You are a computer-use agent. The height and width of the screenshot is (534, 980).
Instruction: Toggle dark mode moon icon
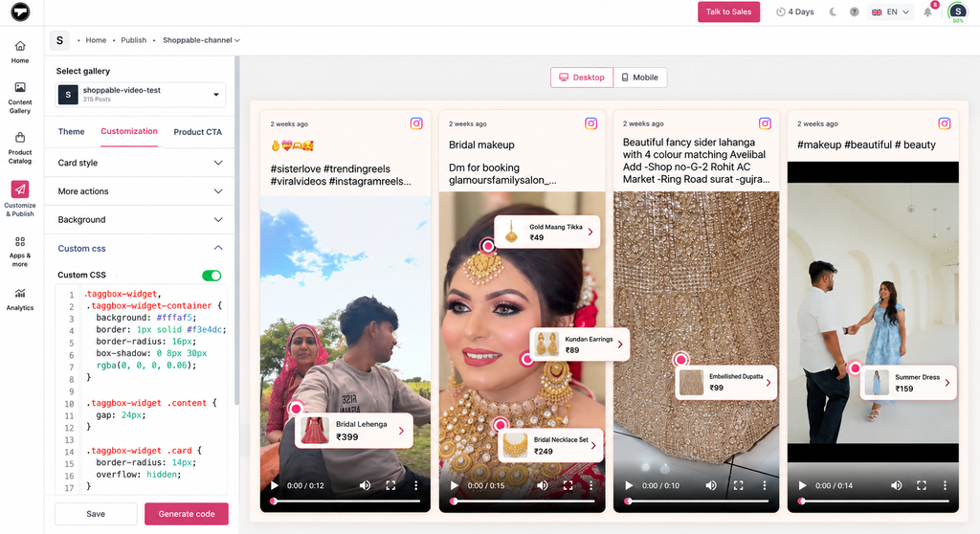click(834, 11)
